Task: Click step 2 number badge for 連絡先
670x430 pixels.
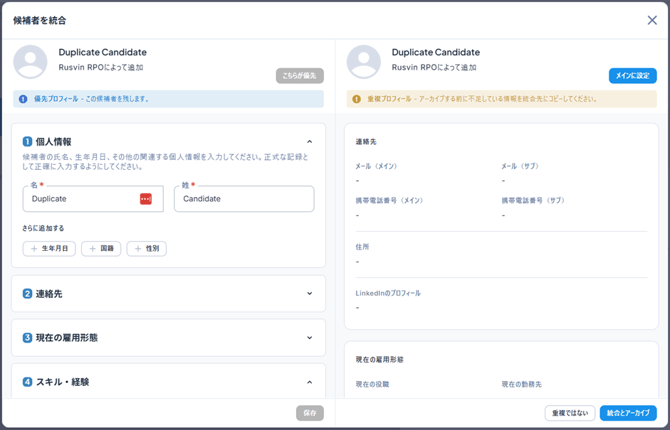Action: 28,294
